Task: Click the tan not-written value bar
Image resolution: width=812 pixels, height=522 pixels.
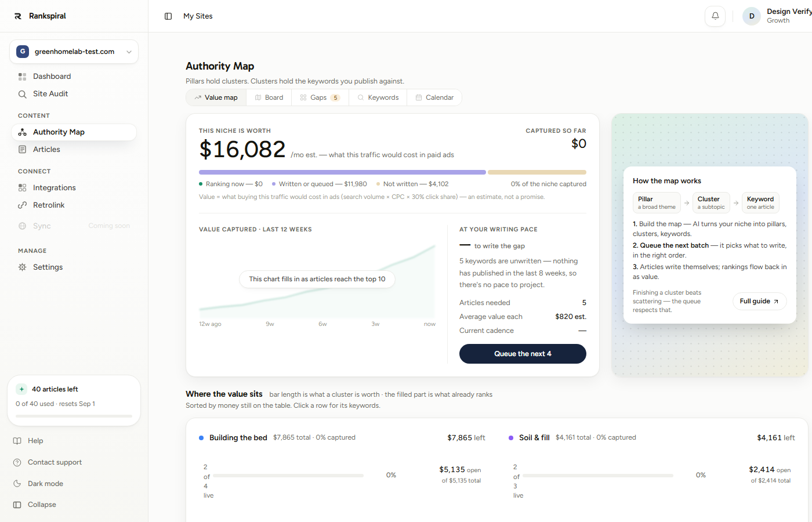Action: 537,172
